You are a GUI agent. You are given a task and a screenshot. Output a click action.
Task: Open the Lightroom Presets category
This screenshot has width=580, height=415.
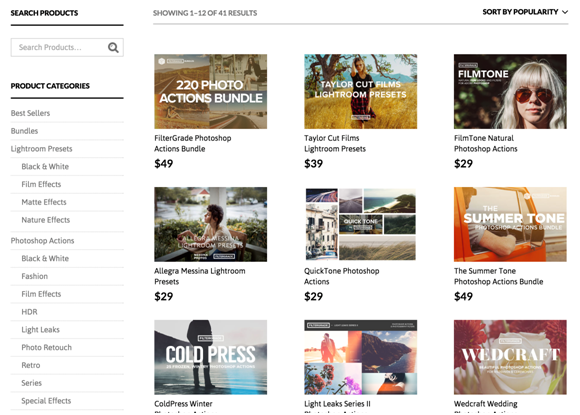point(41,149)
